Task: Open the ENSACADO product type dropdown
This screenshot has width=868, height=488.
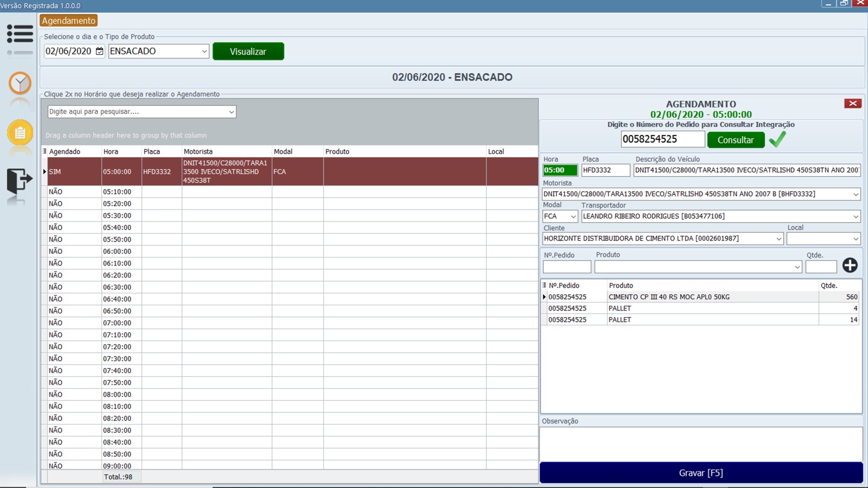Action: (204, 52)
